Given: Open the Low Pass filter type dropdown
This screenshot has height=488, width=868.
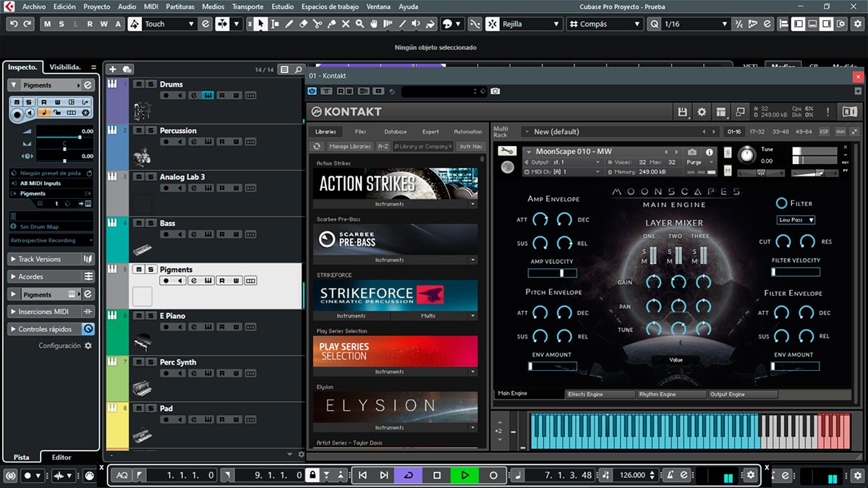Looking at the screenshot, I should point(796,220).
